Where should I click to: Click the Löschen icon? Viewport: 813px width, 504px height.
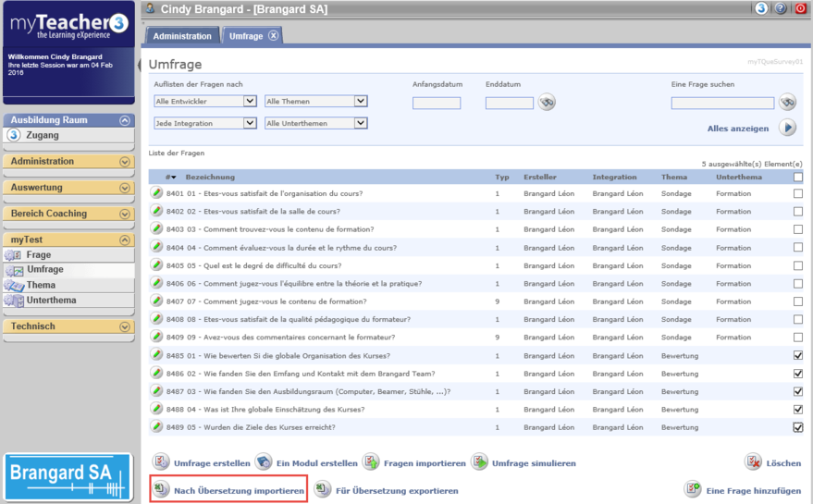[754, 462]
